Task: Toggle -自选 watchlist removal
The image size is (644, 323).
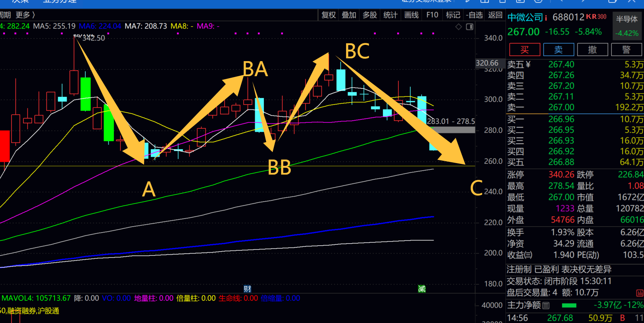Action: [x=474, y=15]
